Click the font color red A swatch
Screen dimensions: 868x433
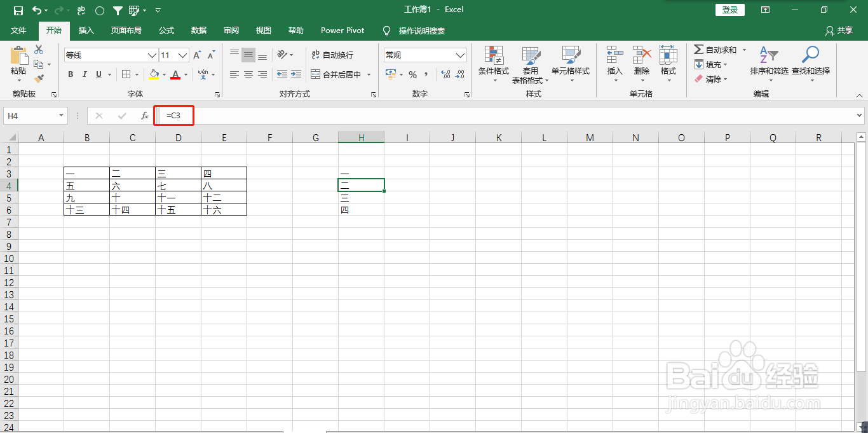[x=175, y=75]
